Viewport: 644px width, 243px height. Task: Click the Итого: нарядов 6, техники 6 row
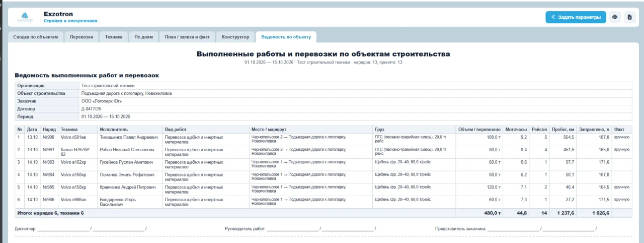324,213
